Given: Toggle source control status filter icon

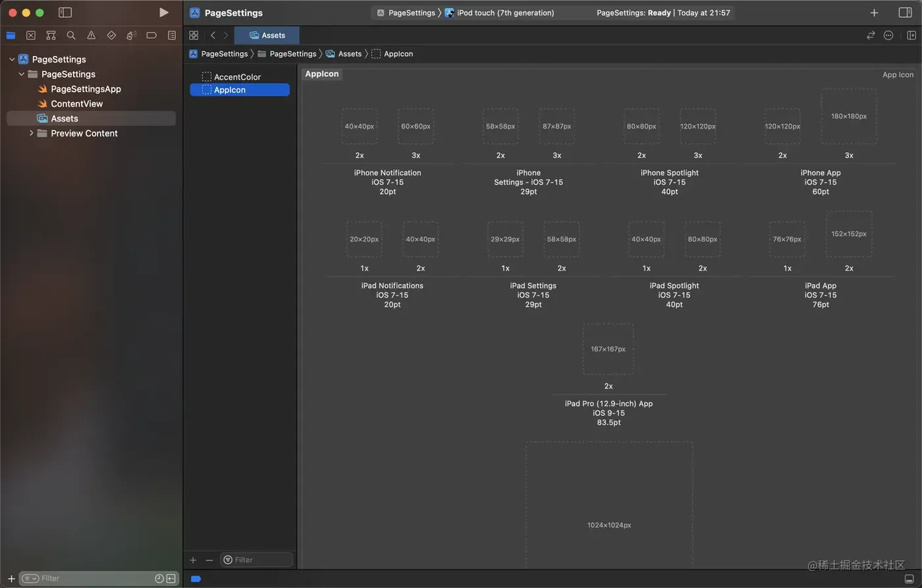Looking at the screenshot, I should (x=171, y=579).
